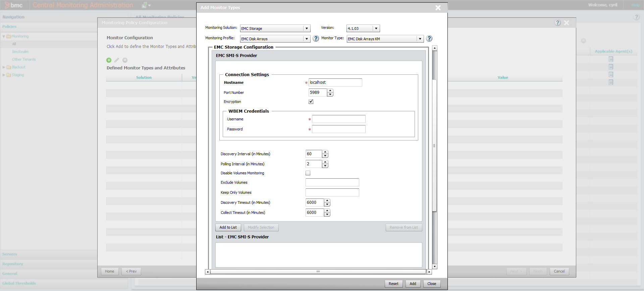644x291 pixels.
Task: Click Remove from List button
Action: pyautogui.click(x=404, y=227)
